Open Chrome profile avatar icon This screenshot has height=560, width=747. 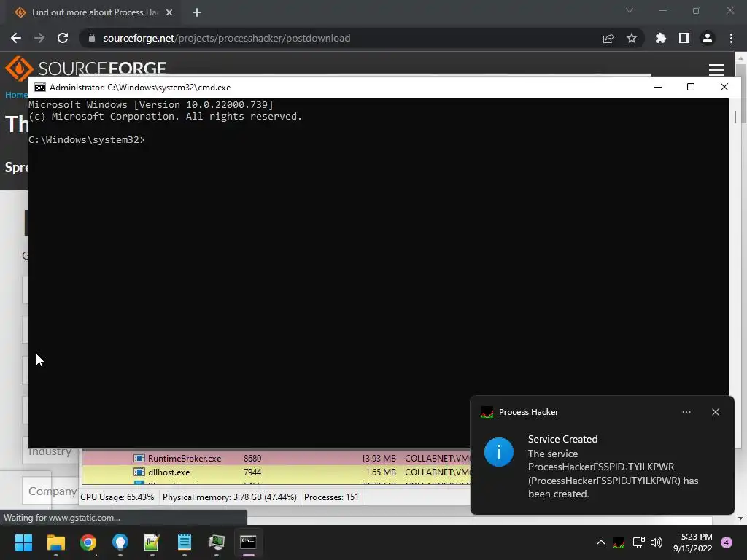coord(708,38)
